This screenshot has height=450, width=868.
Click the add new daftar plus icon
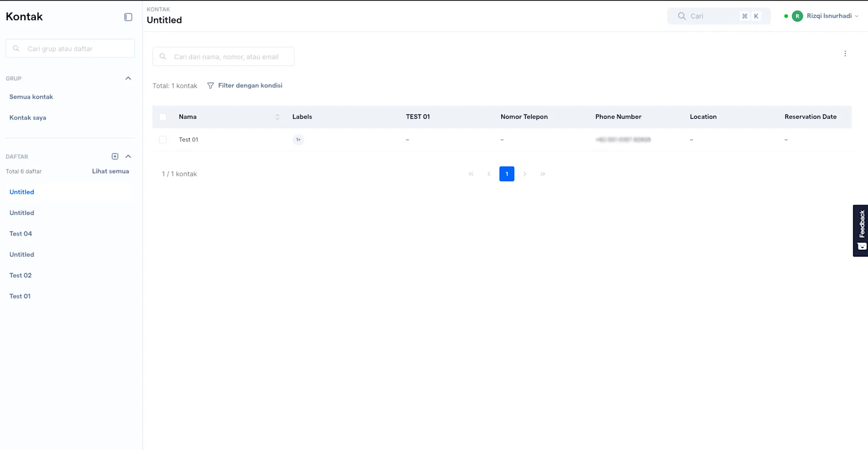115,156
